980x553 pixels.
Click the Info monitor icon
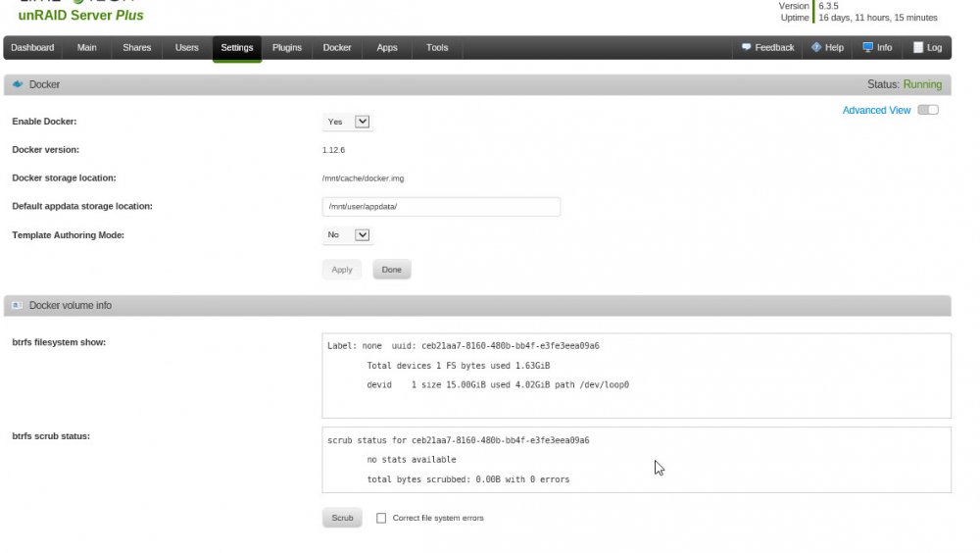[867, 47]
